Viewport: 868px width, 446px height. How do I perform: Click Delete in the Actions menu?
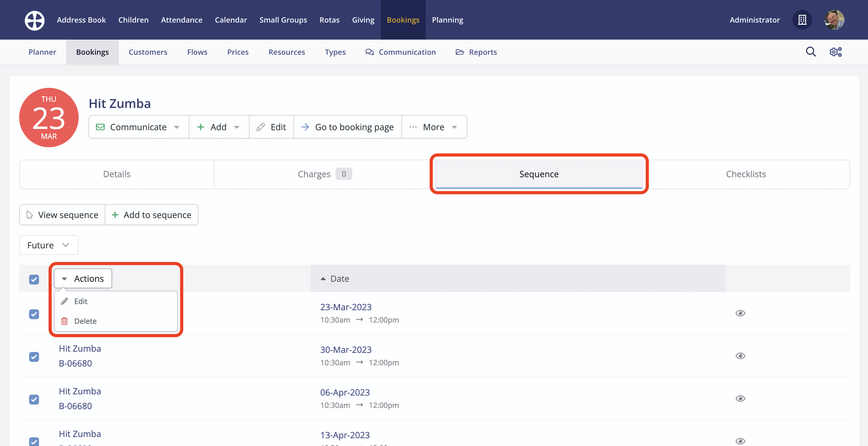(x=85, y=321)
